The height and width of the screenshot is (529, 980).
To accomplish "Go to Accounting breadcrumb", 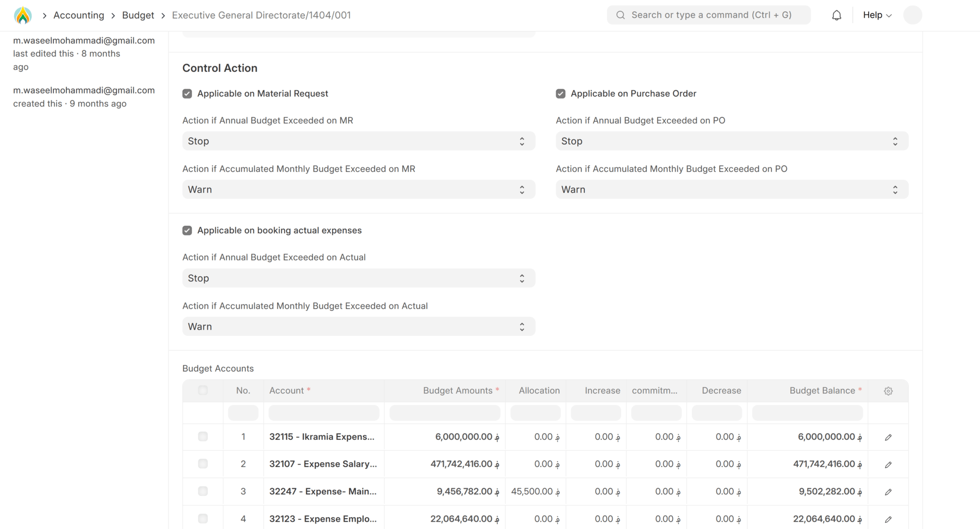I will (78, 15).
